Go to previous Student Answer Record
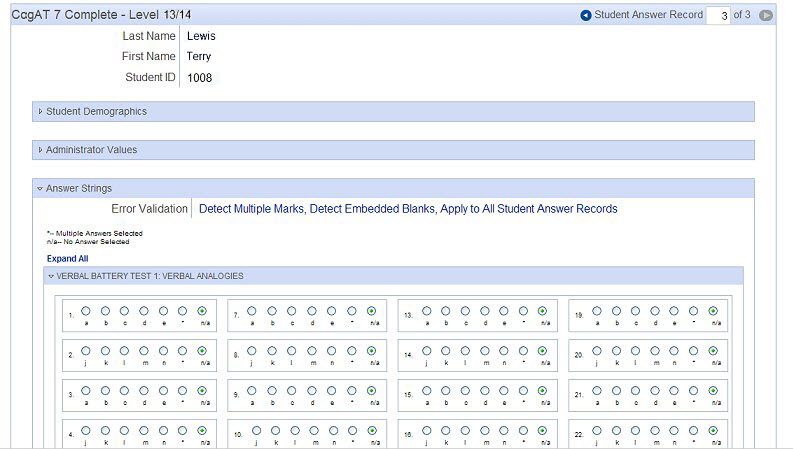The width and height of the screenshot is (794, 449). coord(585,15)
